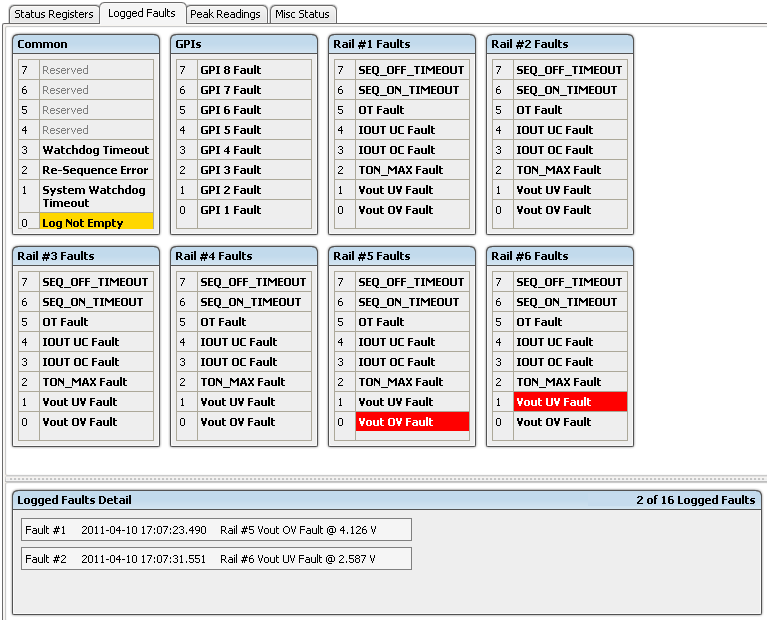The image size is (767, 620).
Task: Click the yellow Log Not Empty indicator
Action: click(x=96, y=223)
